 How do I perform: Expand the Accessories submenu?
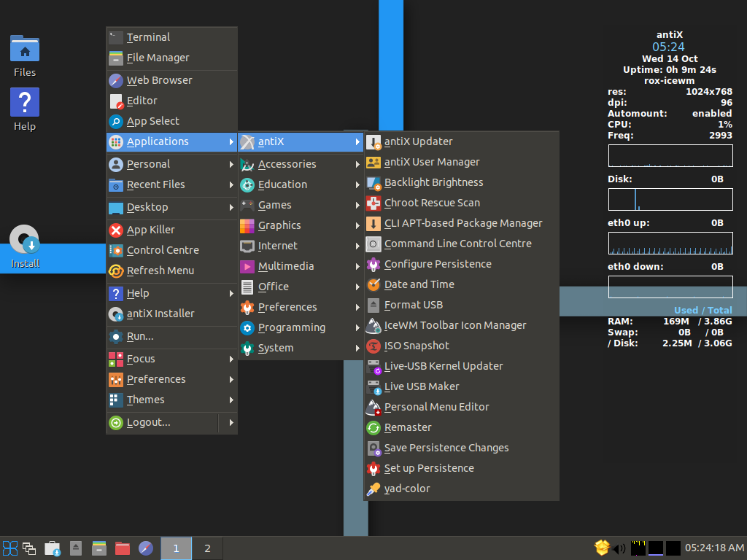pos(300,164)
